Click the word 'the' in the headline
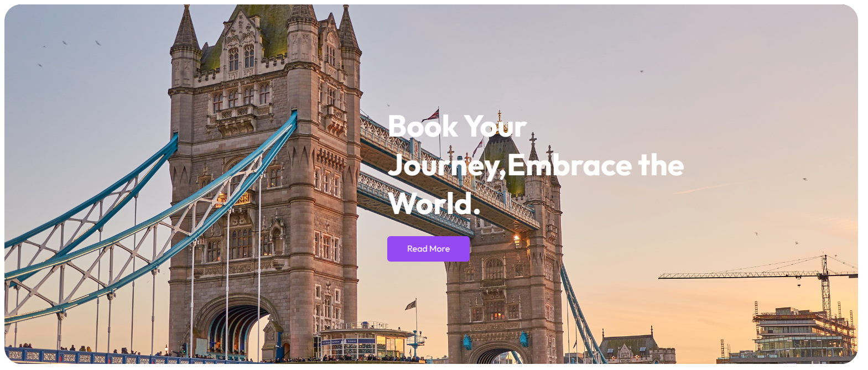The width and height of the screenshot is (868, 370). click(x=661, y=165)
